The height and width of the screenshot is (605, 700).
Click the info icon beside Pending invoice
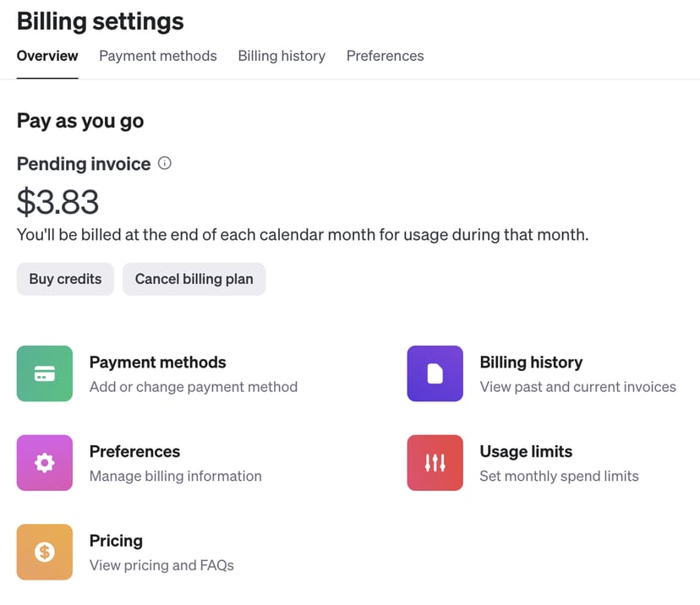click(x=165, y=164)
